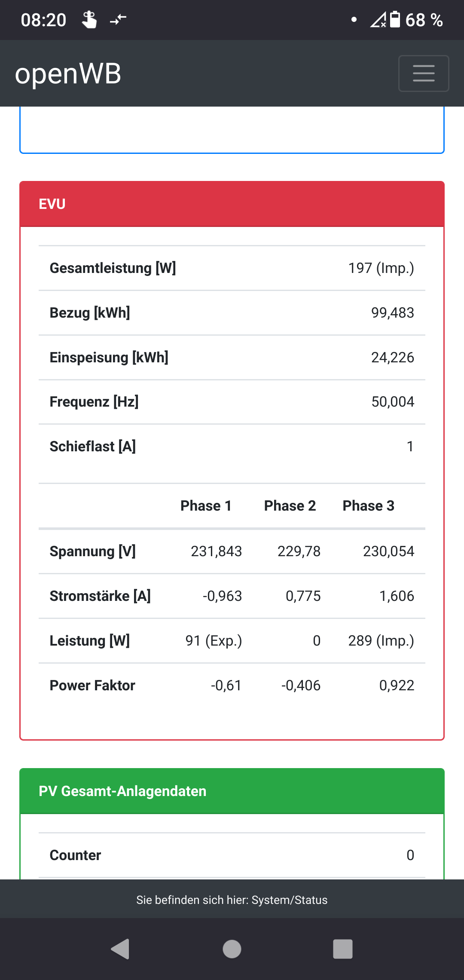
Task: Tap the touch gesture status bar icon
Action: click(x=89, y=20)
